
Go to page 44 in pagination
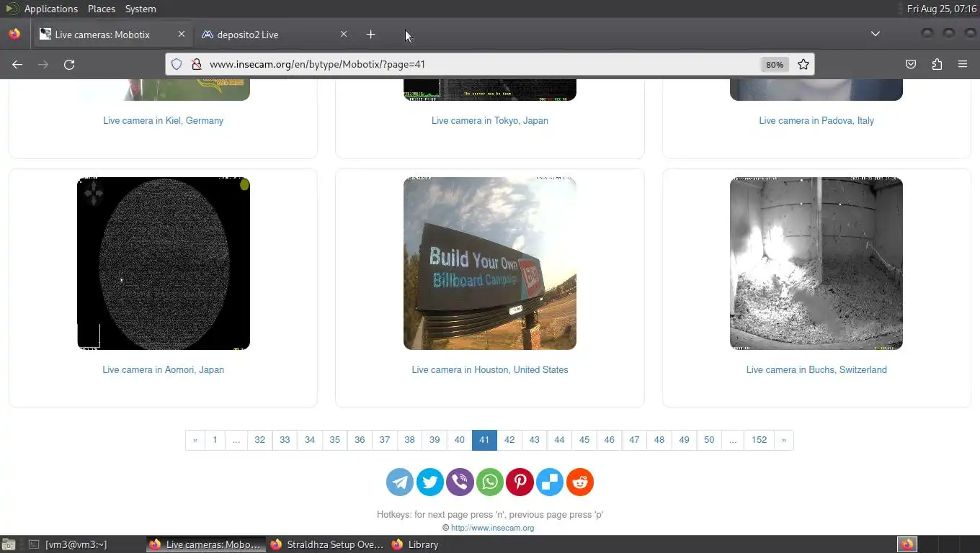[559, 440]
